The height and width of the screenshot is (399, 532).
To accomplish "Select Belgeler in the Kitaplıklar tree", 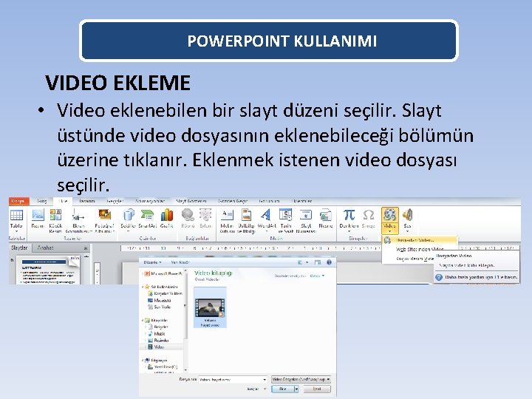I will [x=158, y=327].
